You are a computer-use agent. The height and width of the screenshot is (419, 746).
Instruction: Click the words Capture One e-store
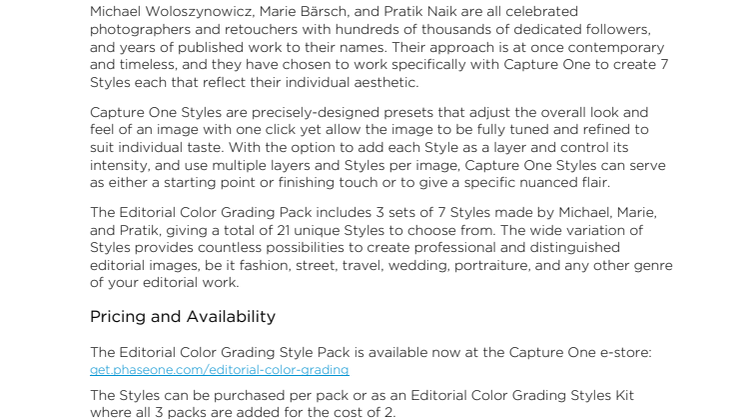click(x=579, y=352)
